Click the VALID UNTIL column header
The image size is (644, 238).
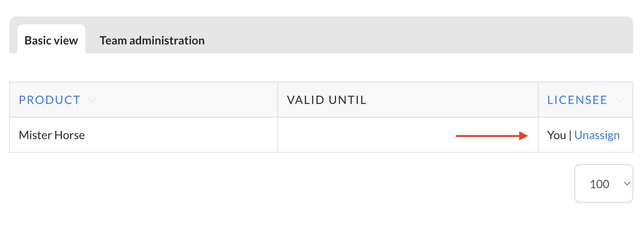[x=327, y=100]
